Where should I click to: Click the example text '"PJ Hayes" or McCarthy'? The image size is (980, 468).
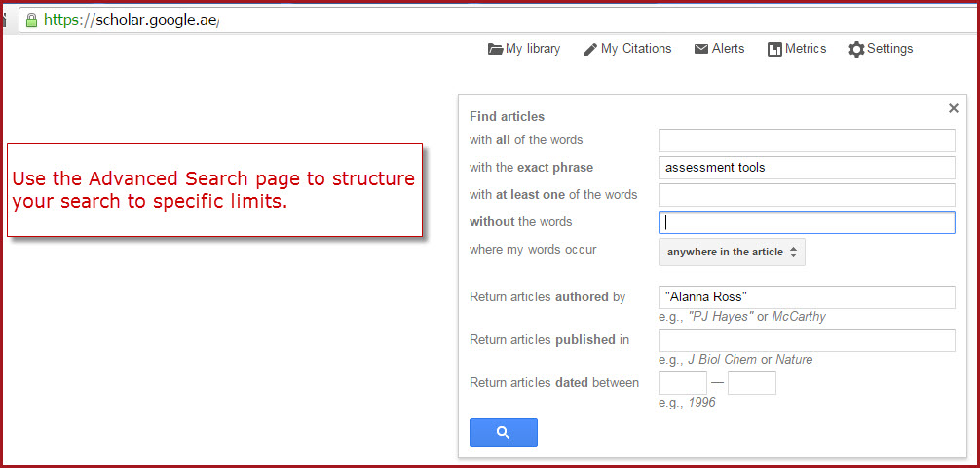(x=757, y=317)
